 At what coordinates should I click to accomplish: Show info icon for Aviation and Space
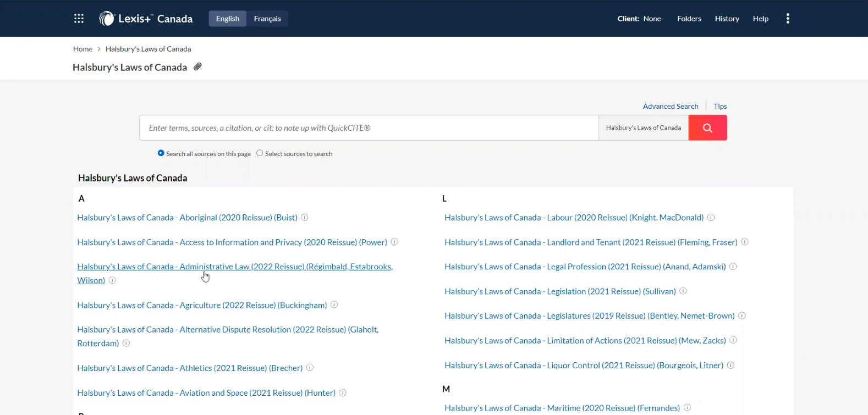click(343, 392)
